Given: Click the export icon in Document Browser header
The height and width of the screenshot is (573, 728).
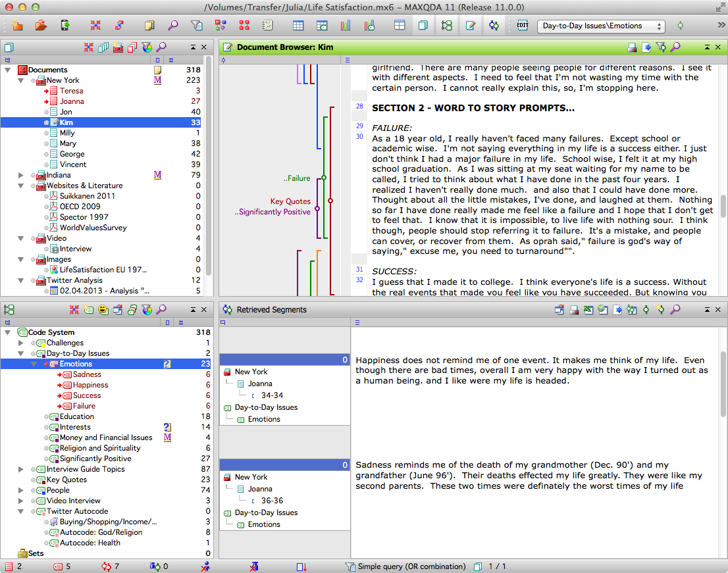Looking at the screenshot, I should pos(646,47).
